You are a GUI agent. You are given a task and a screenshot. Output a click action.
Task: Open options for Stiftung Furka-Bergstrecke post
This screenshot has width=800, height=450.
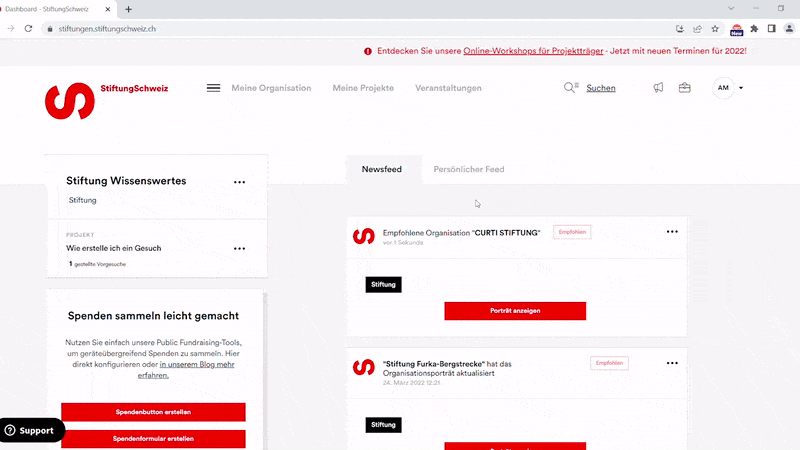coord(672,362)
